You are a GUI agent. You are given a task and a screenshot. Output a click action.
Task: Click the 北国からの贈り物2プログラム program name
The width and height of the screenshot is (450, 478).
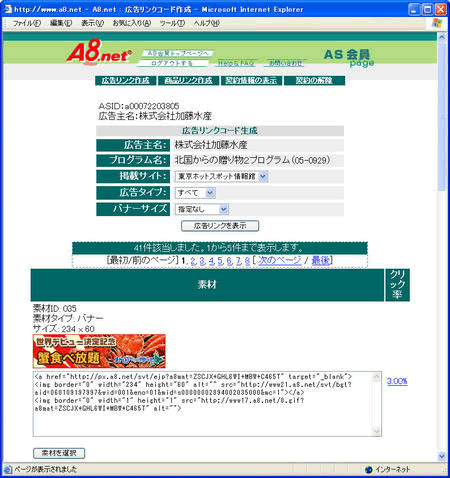coord(253,160)
